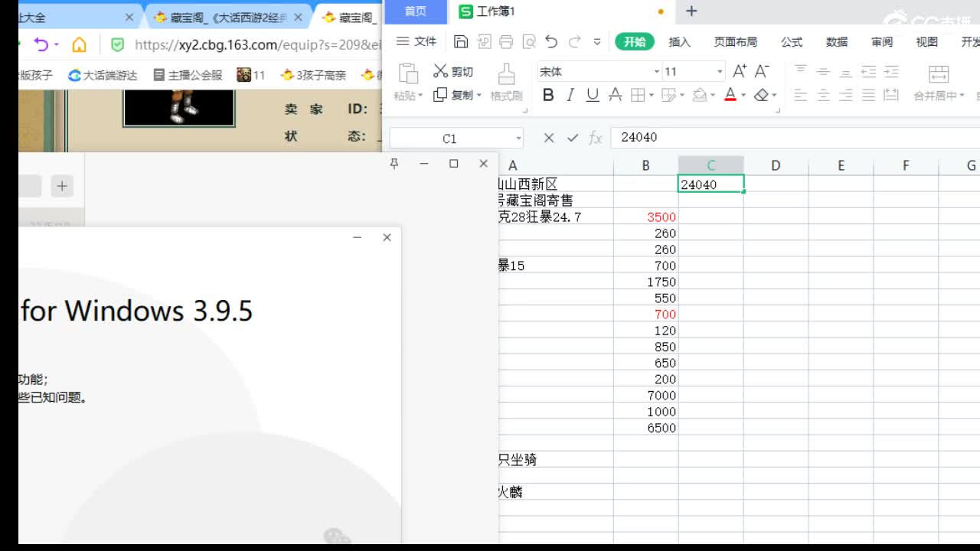Switch to the 视图 (View) tab

927,42
